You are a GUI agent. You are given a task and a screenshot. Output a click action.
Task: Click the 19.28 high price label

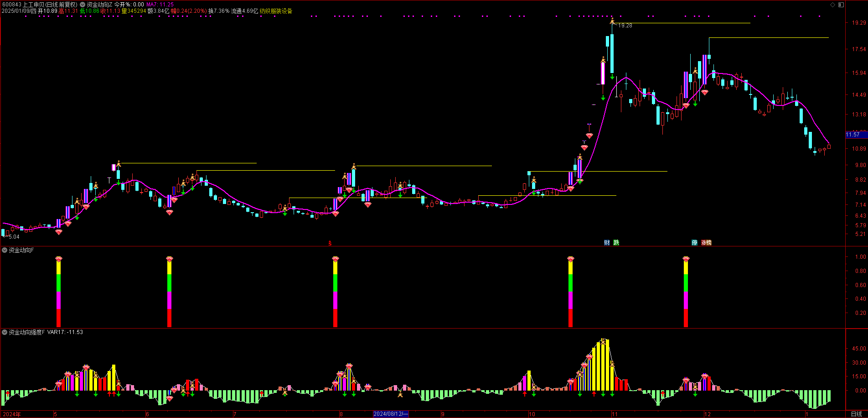[x=625, y=26]
